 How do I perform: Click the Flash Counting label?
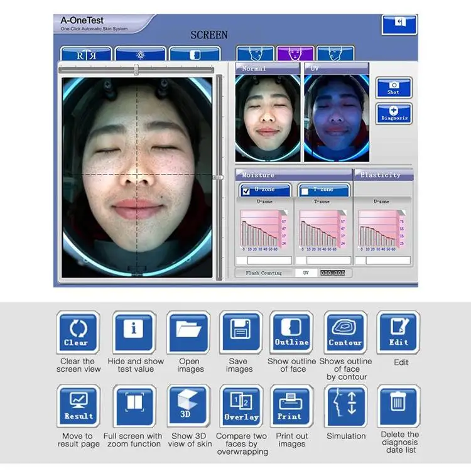tap(264, 273)
